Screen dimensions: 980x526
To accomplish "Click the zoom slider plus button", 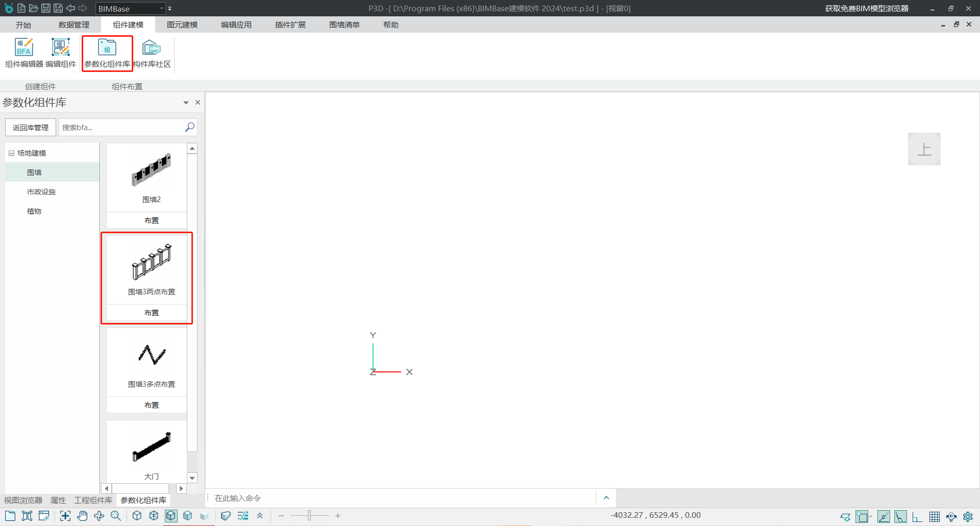I will [x=338, y=516].
